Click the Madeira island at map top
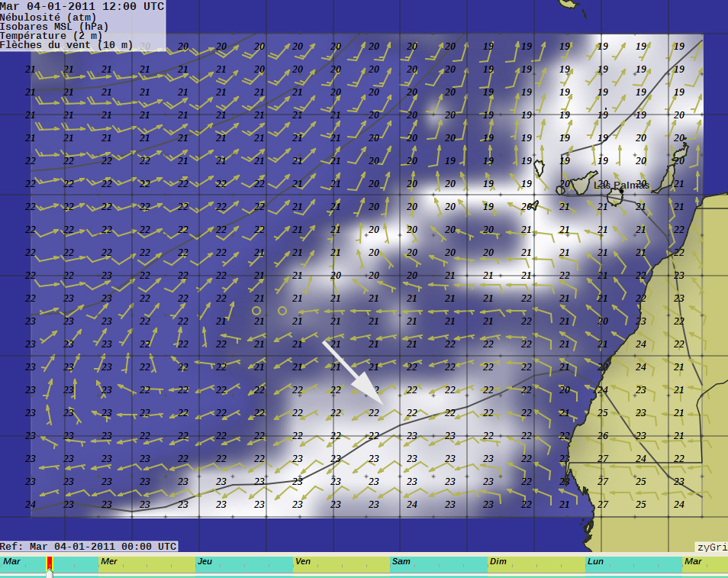 [568, 4]
